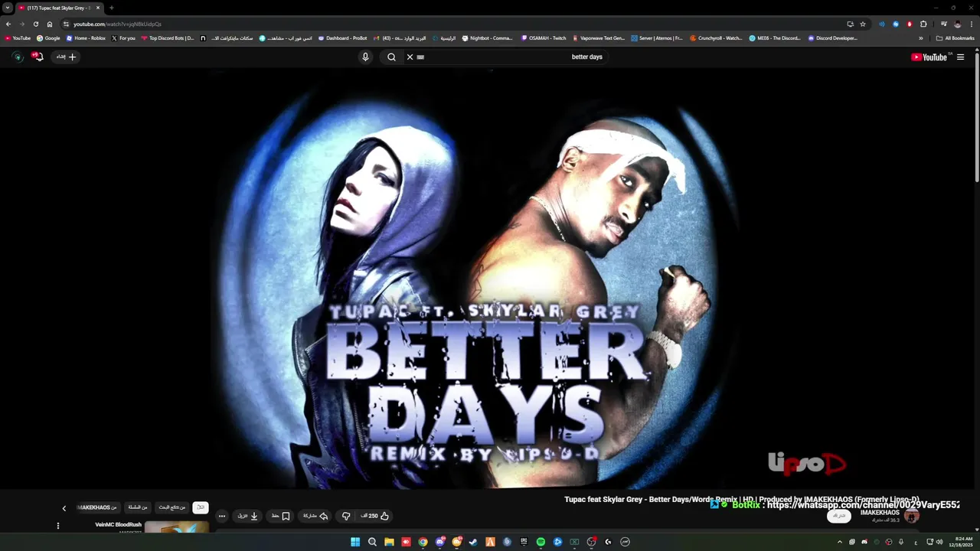Dislike the video with thumbs down
Screen dimensions: 980x551
346,516
